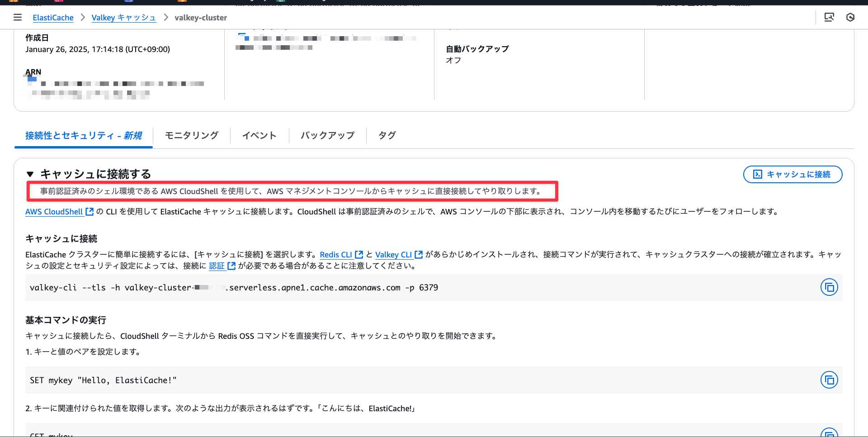Click the January 26, 2025 creation date

(x=98, y=49)
